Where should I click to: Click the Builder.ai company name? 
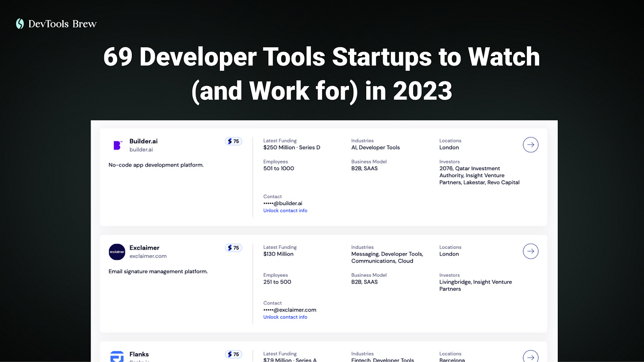[144, 141]
